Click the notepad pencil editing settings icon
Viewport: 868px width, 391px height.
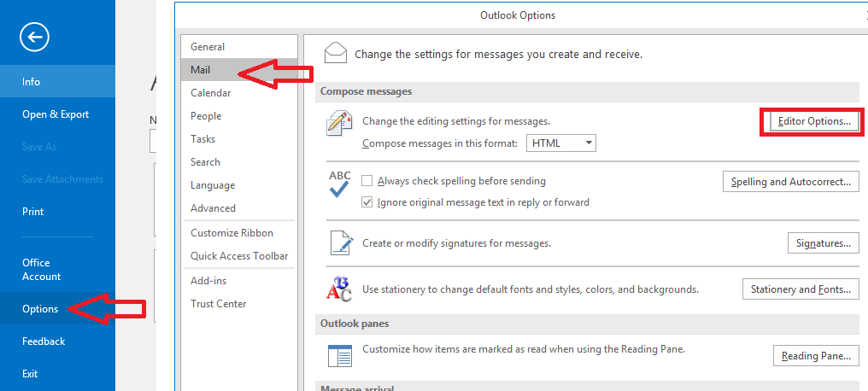339,123
